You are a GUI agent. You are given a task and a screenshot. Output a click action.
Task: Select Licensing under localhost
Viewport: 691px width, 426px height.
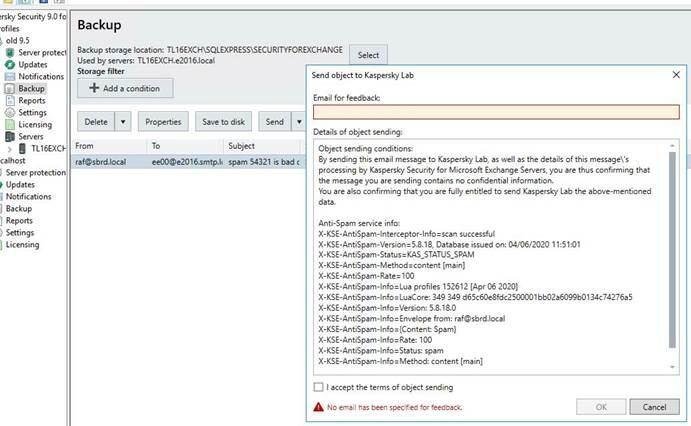tap(22, 244)
